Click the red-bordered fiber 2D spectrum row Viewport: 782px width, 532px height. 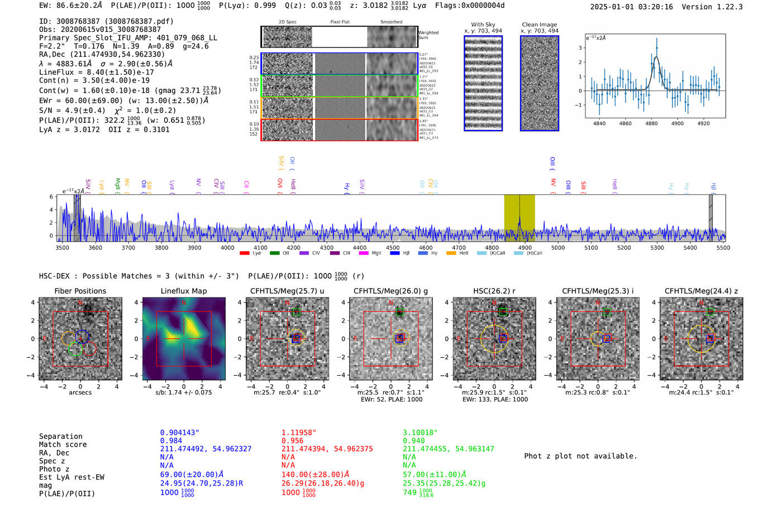tap(339, 130)
